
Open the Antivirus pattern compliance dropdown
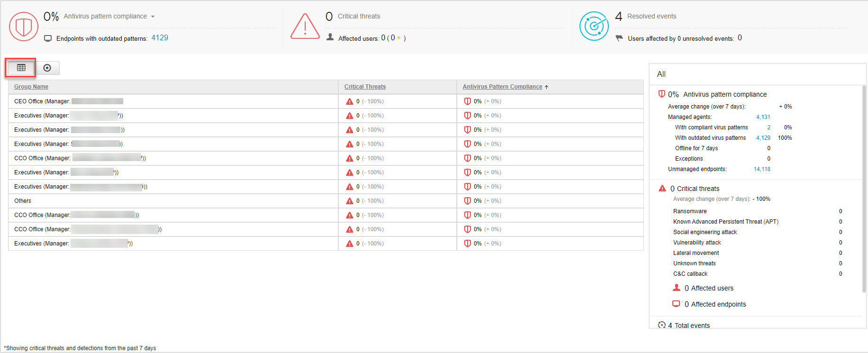(x=153, y=17)
